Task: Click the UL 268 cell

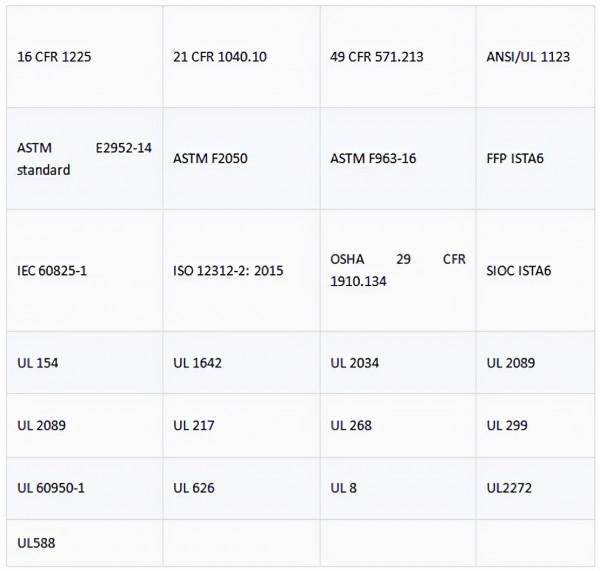Action: (351, 425)
